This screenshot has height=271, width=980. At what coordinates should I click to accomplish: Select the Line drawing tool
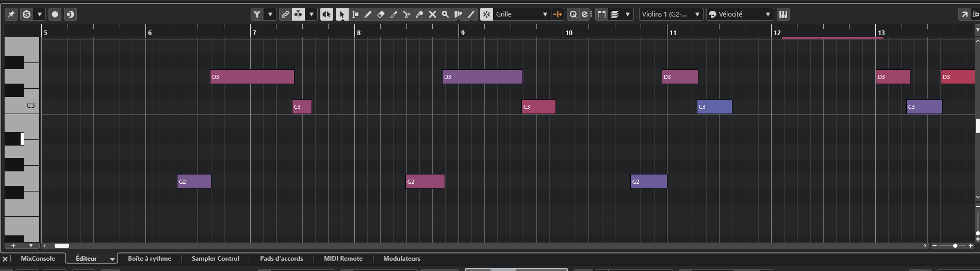click(471, 14)
